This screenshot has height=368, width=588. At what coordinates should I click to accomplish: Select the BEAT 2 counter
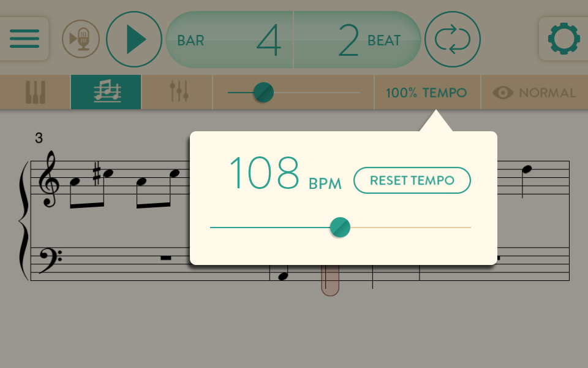coord(357,39)
